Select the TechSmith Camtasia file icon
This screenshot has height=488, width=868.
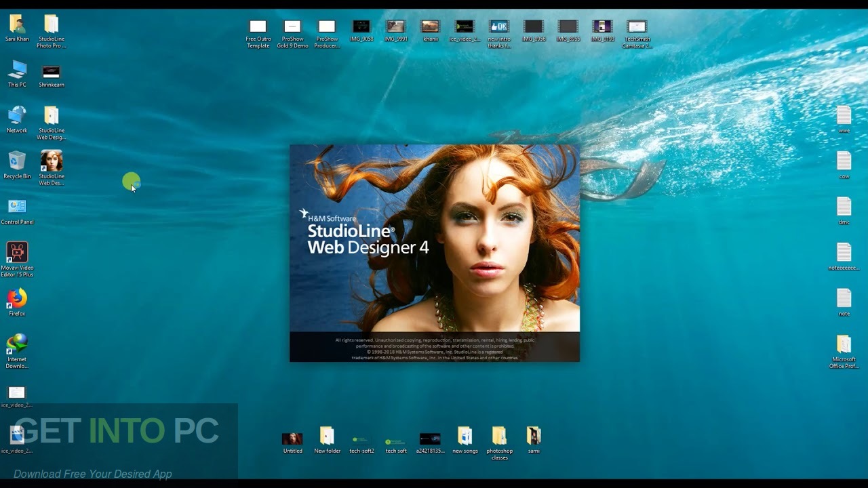pos(637,27)
